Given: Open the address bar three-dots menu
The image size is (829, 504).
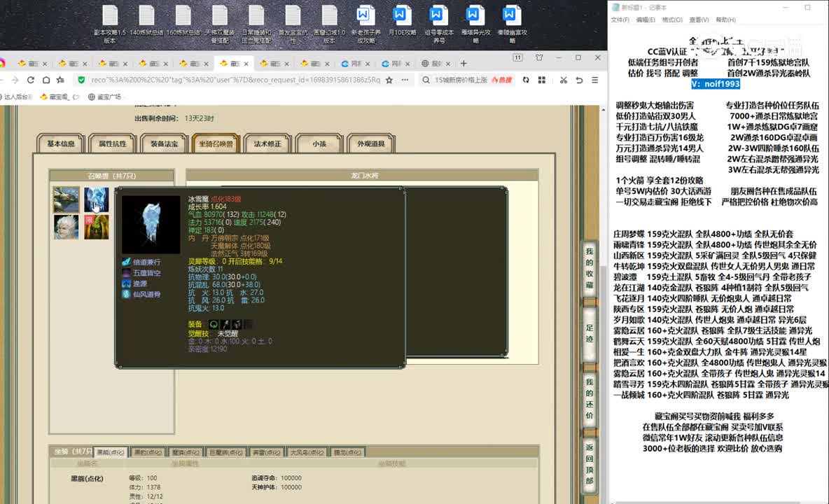Looking at the screenshot, I should point(405,80).
